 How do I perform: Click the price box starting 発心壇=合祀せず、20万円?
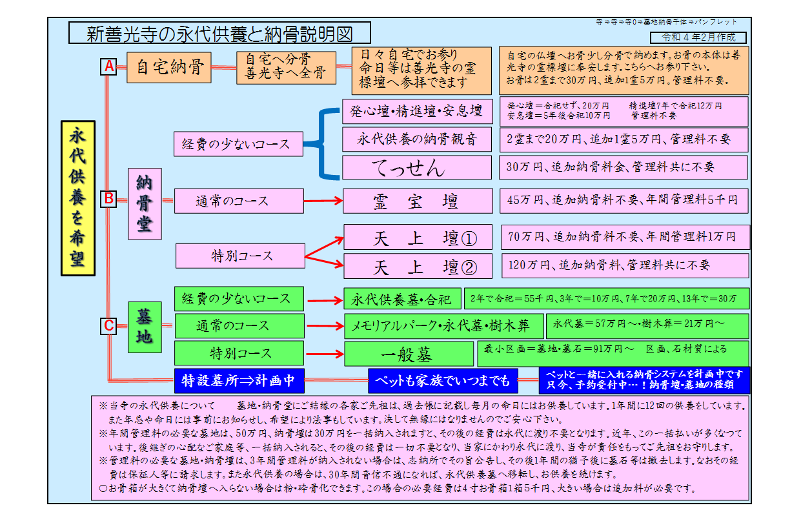coord(624,111)
